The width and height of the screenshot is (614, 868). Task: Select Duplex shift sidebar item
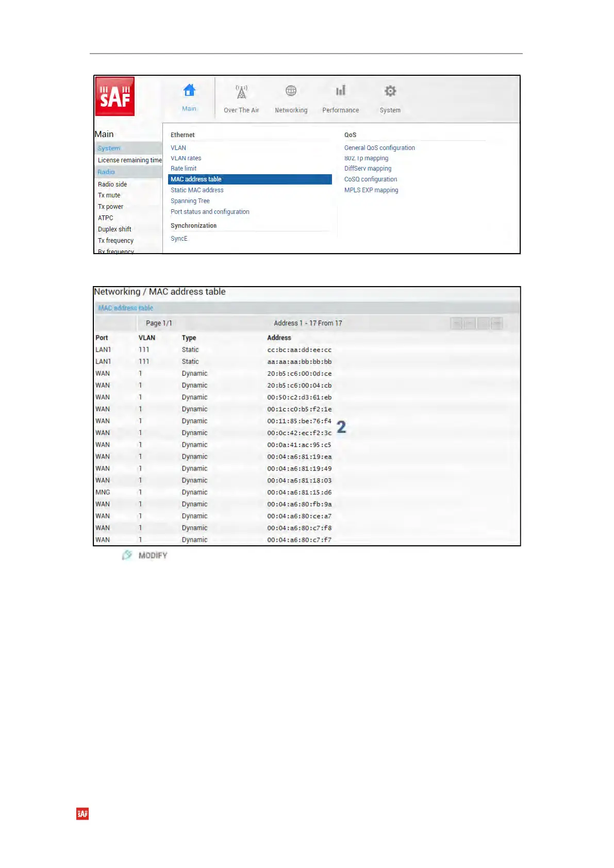pos(114,229)
